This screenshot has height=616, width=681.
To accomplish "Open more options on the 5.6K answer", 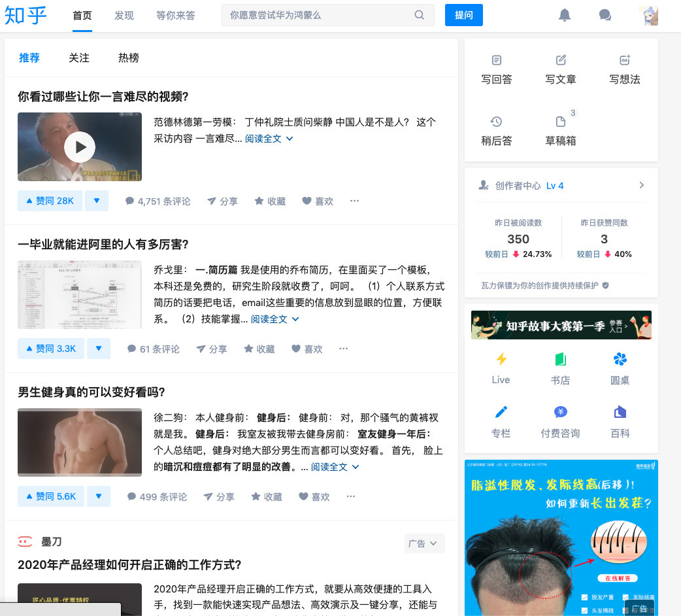I will click(351, 496).
